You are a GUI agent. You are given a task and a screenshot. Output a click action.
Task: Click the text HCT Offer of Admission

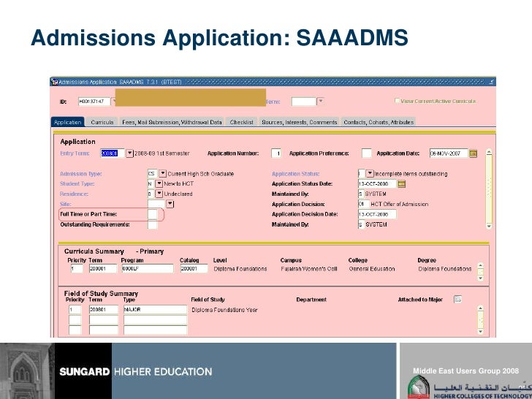[x=399, y=205]
